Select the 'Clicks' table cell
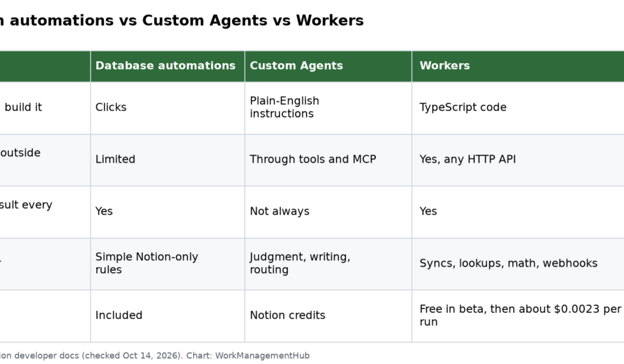The width and height of the screenshot is (624, 364). pyautogui.click(x=168, y=108)
